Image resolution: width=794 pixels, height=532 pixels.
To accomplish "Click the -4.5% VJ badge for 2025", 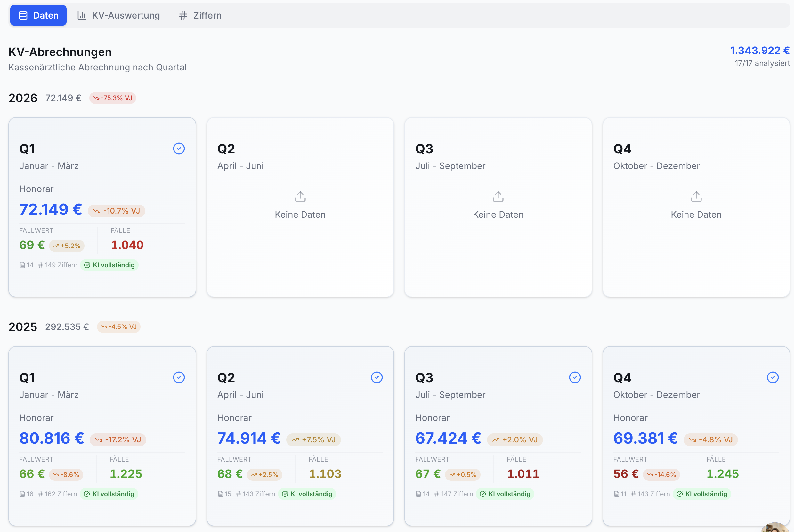I will 119,327.
